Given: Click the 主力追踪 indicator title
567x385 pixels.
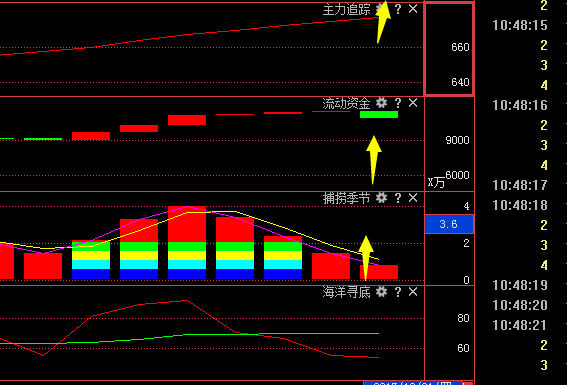Looking at the screenshot, I should [x=346, y=9].
